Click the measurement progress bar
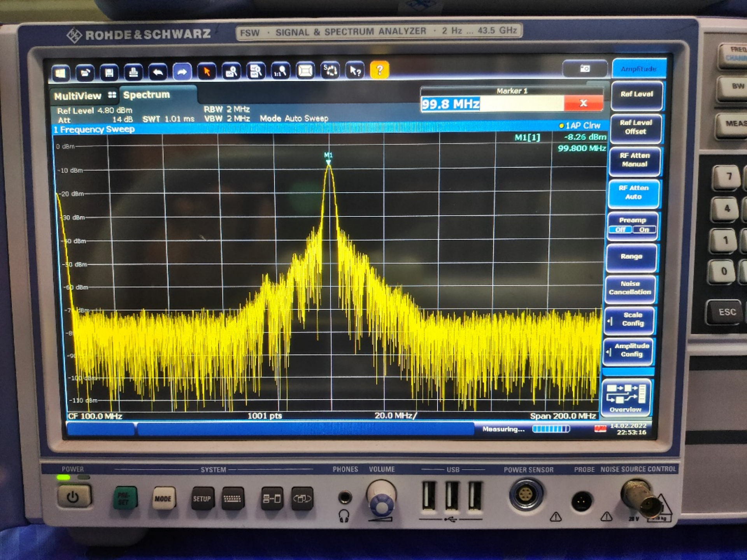The width and height of the screenshot is (747, 560). click(x=551, y=429)
